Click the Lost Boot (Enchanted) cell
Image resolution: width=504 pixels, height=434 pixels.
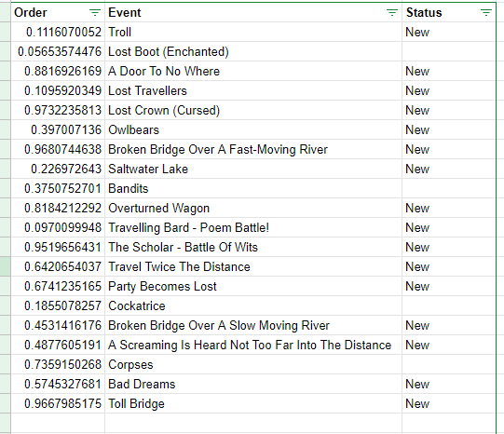click(x=253, y=52)
